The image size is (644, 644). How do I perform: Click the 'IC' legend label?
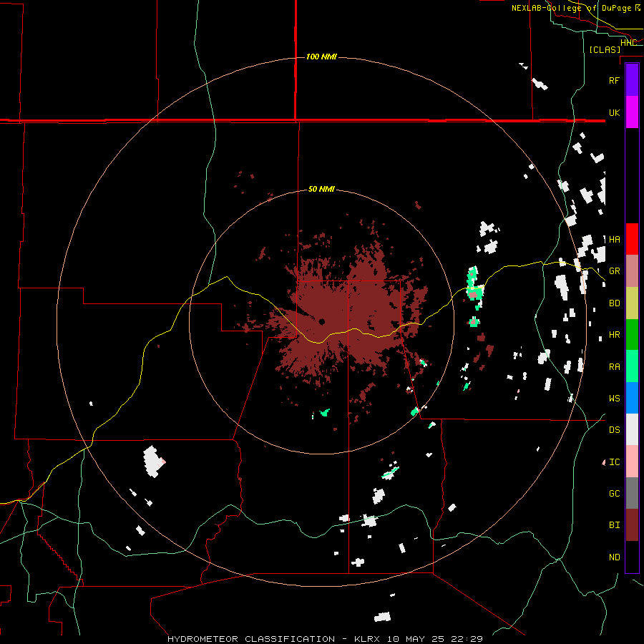tap(614, 462)
